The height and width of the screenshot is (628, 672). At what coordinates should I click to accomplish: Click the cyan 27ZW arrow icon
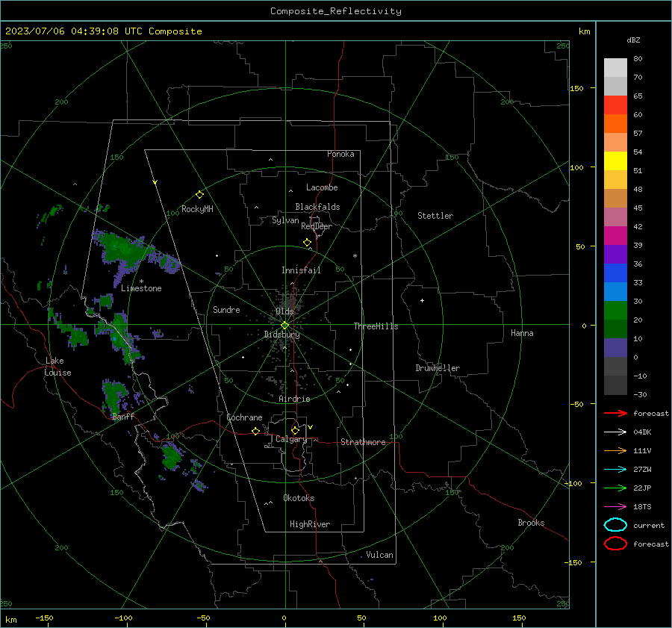[615, 470]
